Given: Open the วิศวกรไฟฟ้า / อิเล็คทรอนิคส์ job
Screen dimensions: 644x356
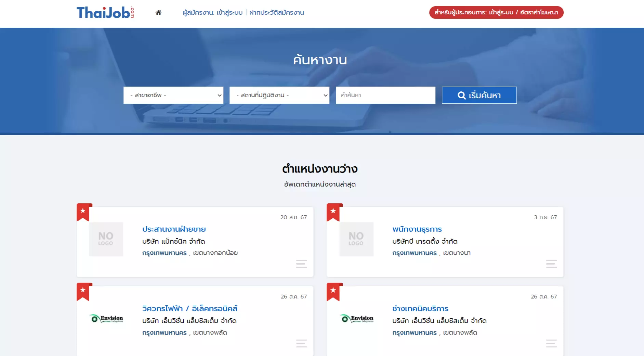Looking at the screenshot, I should click(x=190, y=308).
